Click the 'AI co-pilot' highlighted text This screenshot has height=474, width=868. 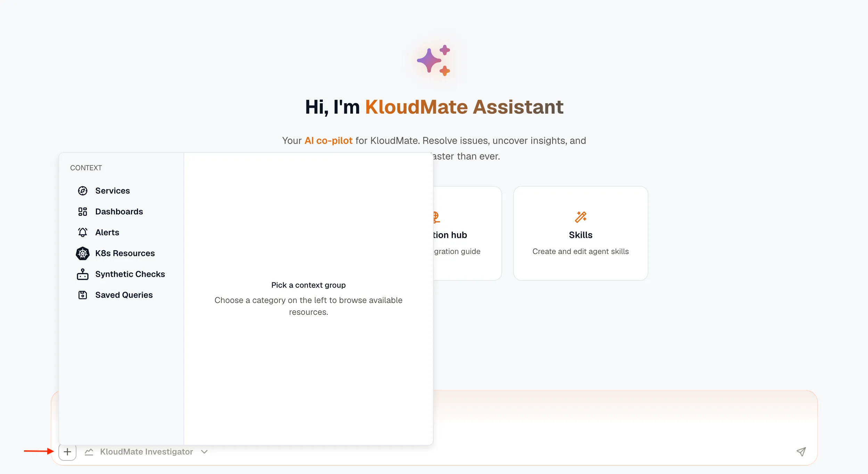328,141
